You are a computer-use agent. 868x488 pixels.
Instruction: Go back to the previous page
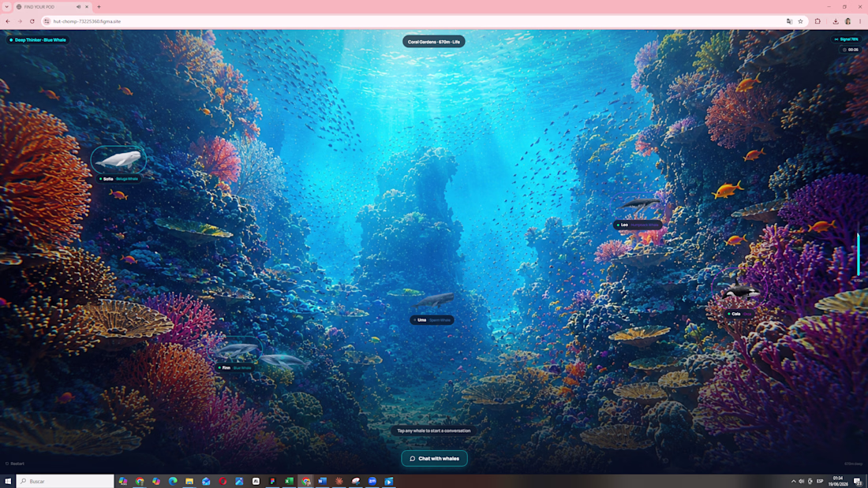[8, 21]
